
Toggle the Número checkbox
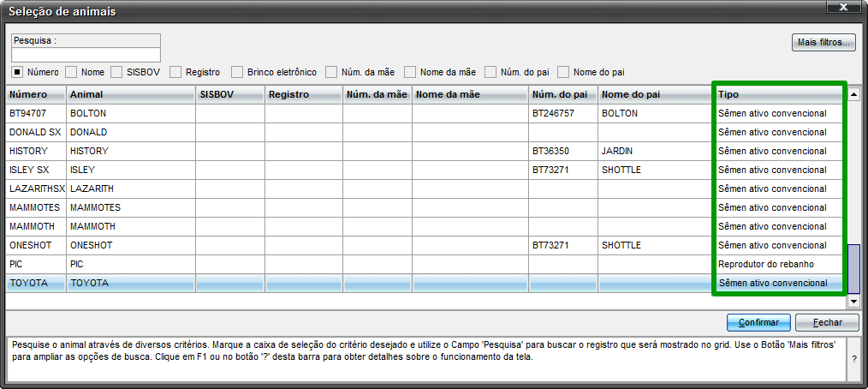(17, 72)
